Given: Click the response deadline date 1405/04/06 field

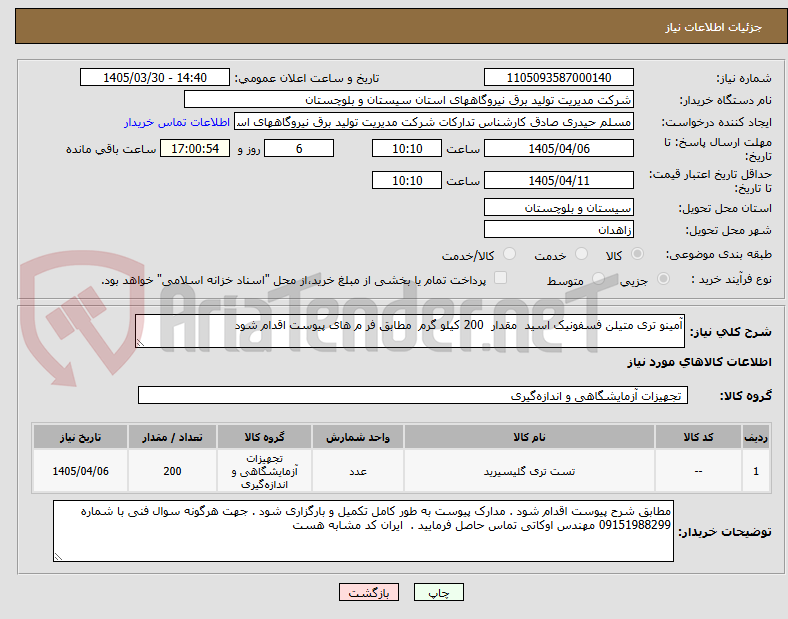Looking at the screenshot, I should (x=558, y=148).
